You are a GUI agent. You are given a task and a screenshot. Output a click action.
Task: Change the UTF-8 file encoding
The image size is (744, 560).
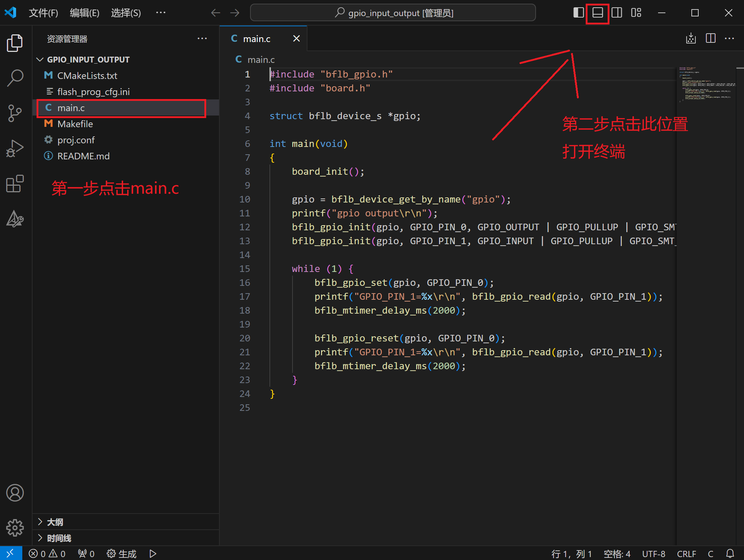coord(654,554)
